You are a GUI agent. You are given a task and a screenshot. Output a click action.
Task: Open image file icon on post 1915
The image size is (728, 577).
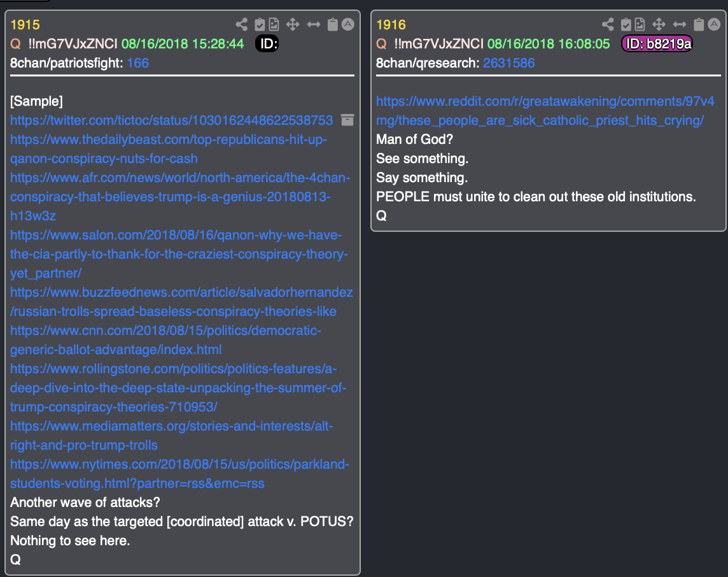[274, 24]
